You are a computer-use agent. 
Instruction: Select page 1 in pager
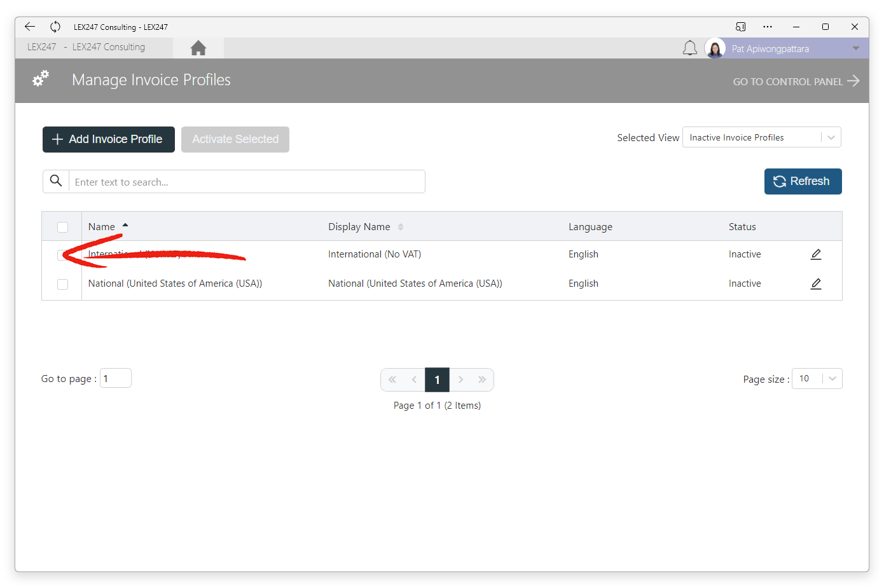point(438,379)
